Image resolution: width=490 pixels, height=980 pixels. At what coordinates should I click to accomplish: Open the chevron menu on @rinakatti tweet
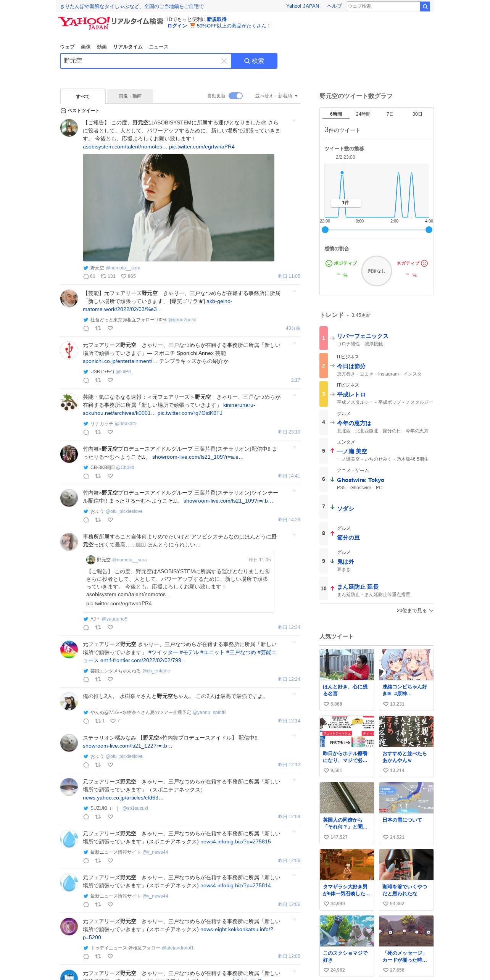(x=294, y=395)
